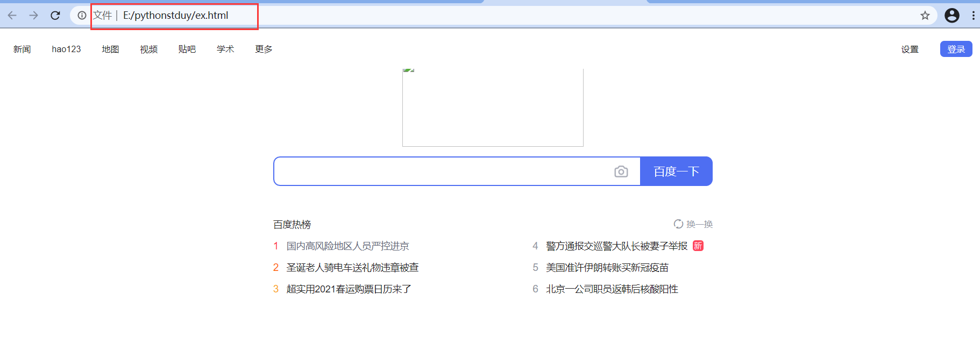Screen dimensions: 980x358
Task: Open the 视频 navigation link
Action: tap(149, 49)
